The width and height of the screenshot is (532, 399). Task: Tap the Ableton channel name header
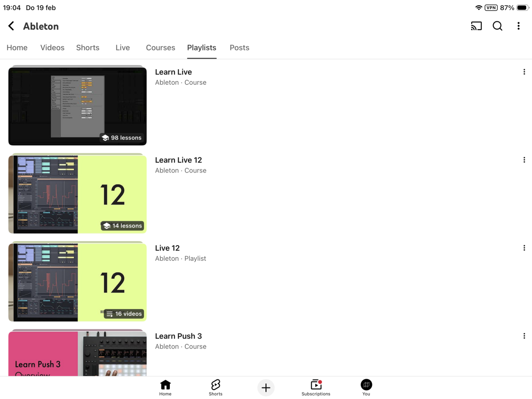[41, 26]
